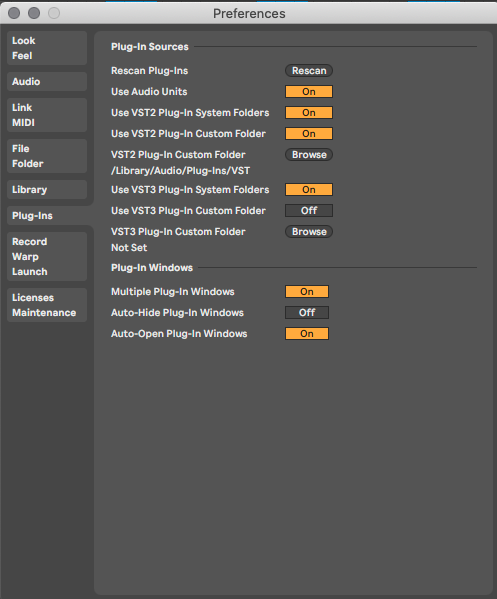Select the File Folder preferences tab
This screenshot has width=497, height=599.
(x=47, y=156)
